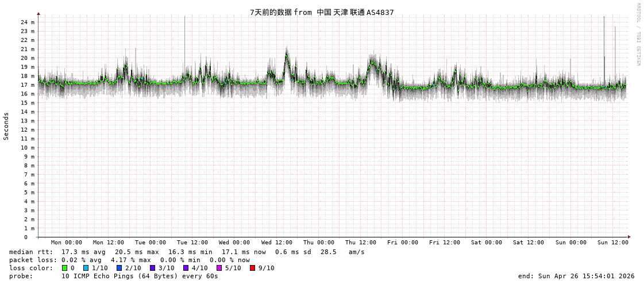The image size is (644, 284).
Task: Click the red arrow atop the Y axis
Action: pyautogui.click(x=38, y=13)
